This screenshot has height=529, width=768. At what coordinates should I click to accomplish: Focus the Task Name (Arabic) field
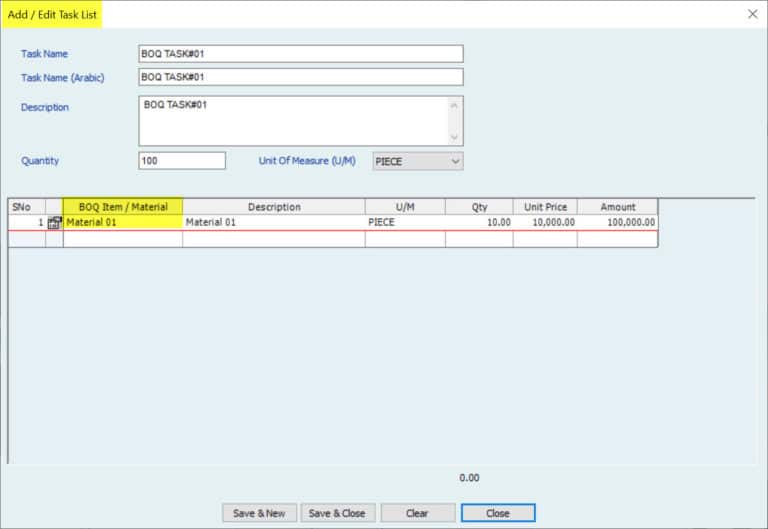click(x=300, y=77)
